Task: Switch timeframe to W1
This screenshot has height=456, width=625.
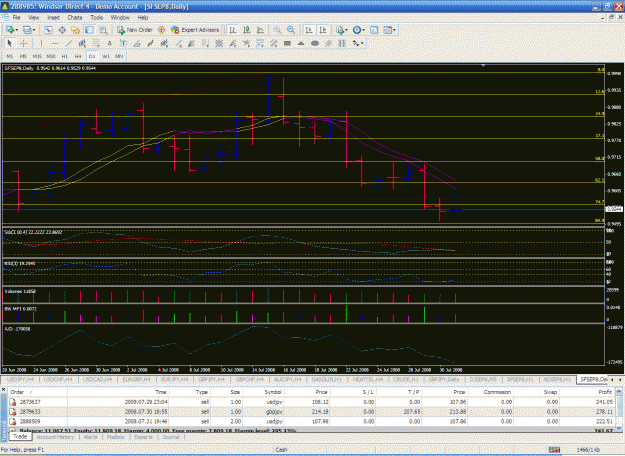Action: [106, 56]
